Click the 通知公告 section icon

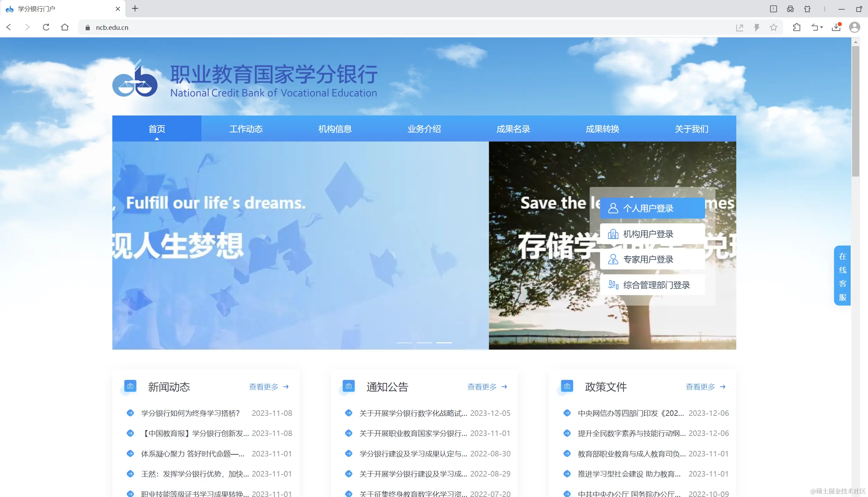[x=348, y=386]
